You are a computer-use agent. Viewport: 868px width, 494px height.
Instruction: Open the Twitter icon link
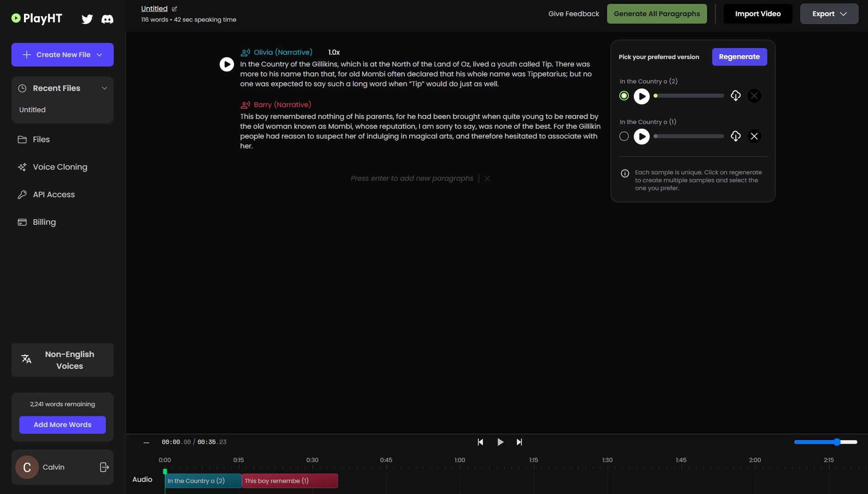point(87,19)
